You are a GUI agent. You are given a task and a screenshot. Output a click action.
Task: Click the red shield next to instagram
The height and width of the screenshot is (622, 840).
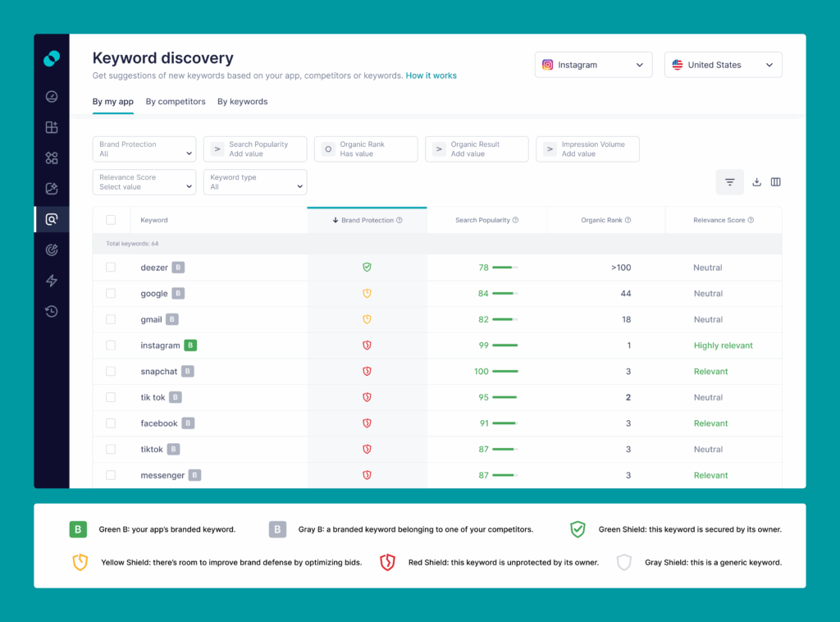367,345
